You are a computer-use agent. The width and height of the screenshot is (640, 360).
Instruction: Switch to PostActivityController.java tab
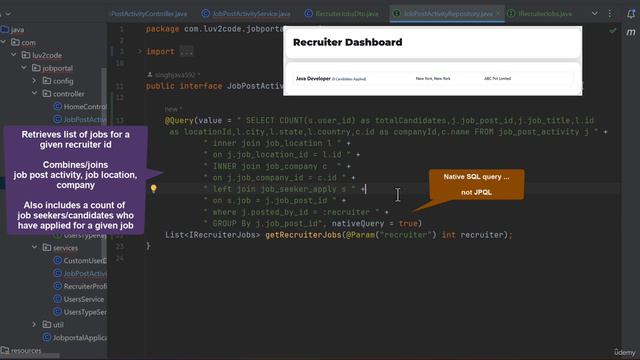[149, 14]
